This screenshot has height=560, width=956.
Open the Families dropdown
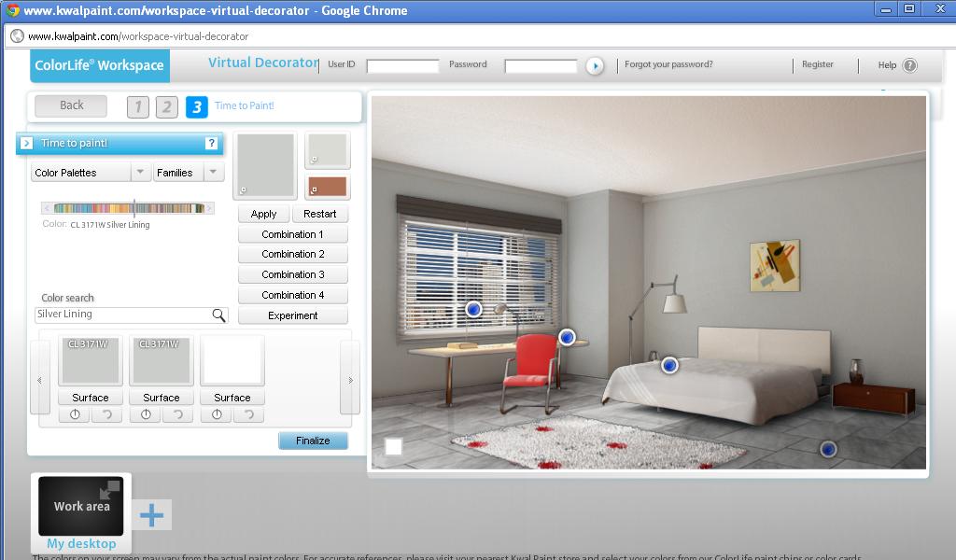pyautogui.click(x=189, y=173)
